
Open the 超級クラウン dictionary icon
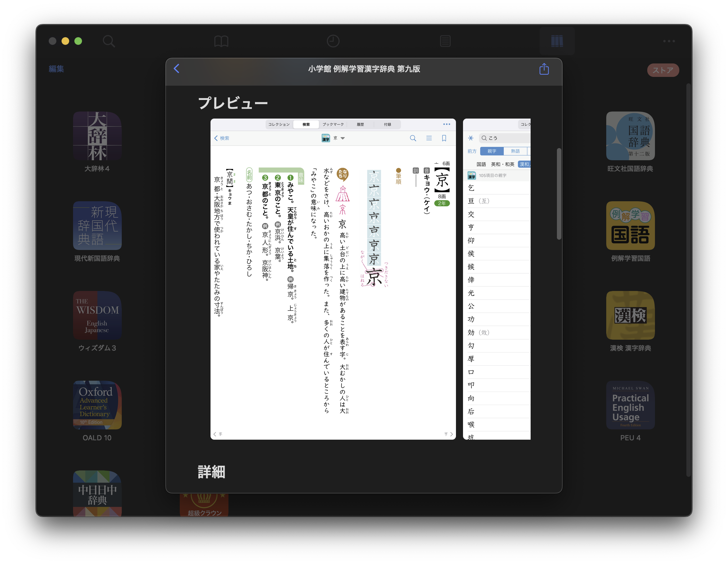pyautogui.click(x=204, y=505)
